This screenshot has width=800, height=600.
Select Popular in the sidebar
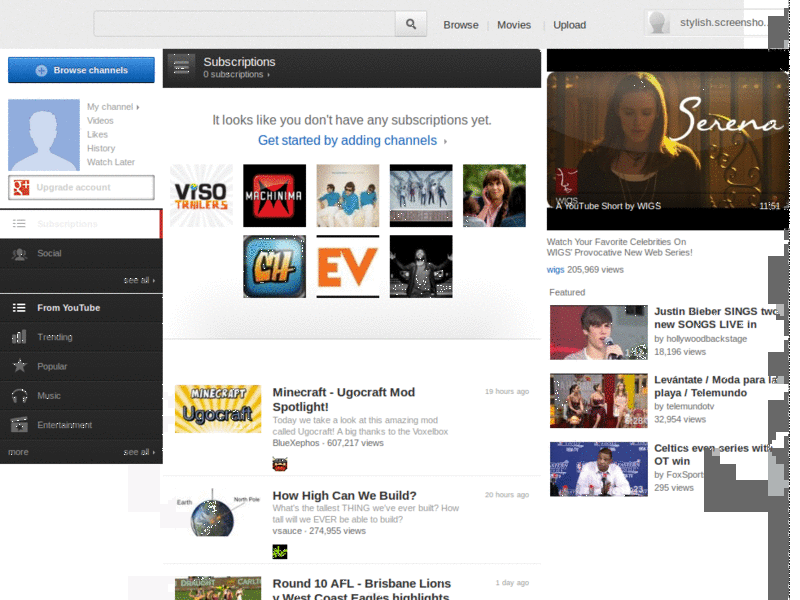point(81,366)
